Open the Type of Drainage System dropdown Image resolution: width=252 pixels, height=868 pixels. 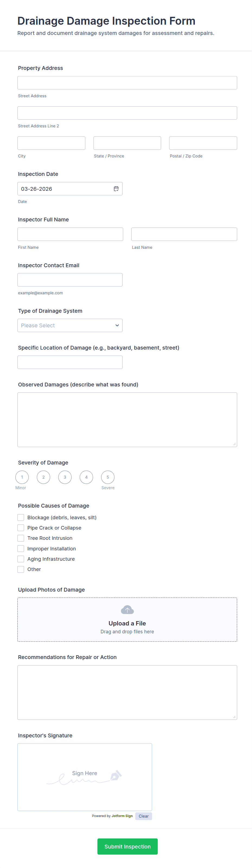point(70,325)
